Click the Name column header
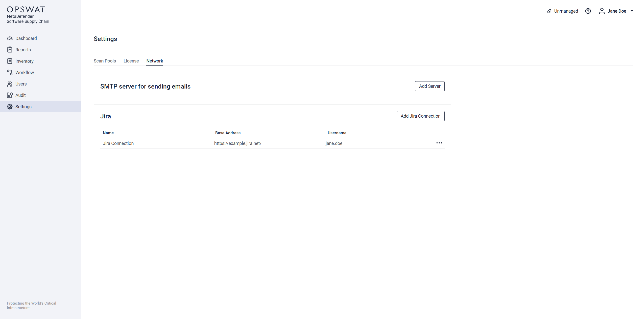644x319 pixels. coord(108,133)
